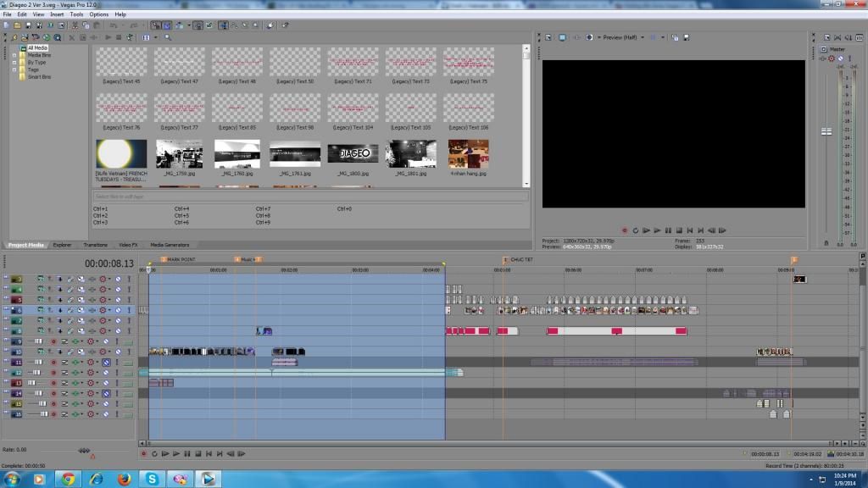
Task: Expand the Media Bins tree node
Action: [14, 55]
